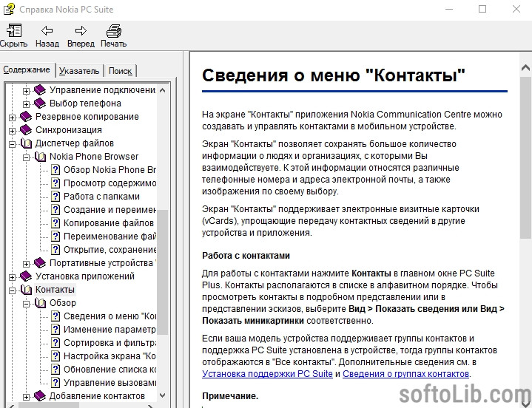Viewport: 532px width, 408px height.
Task: Expand the Синхронизация node
Action: tap(12, 131)
